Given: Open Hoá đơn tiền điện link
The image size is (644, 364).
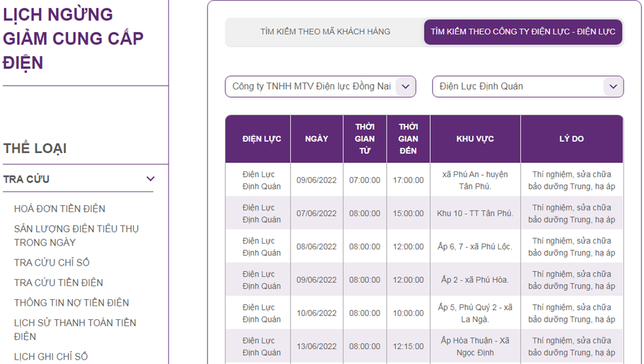Looking at the screenshot, I should click(x=60, y=208).
